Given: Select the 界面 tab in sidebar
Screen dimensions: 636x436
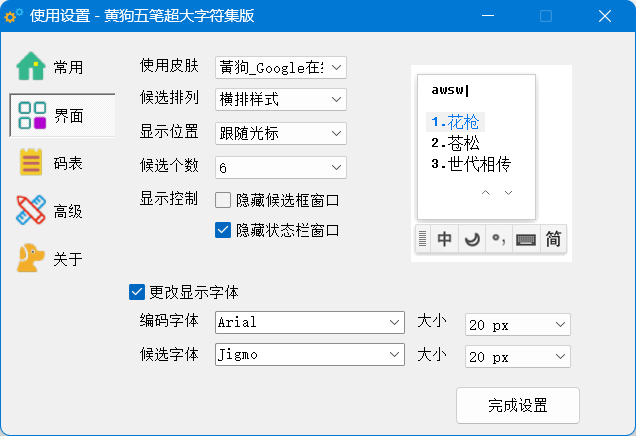Looking at the screenshot, I should point(32,115).
